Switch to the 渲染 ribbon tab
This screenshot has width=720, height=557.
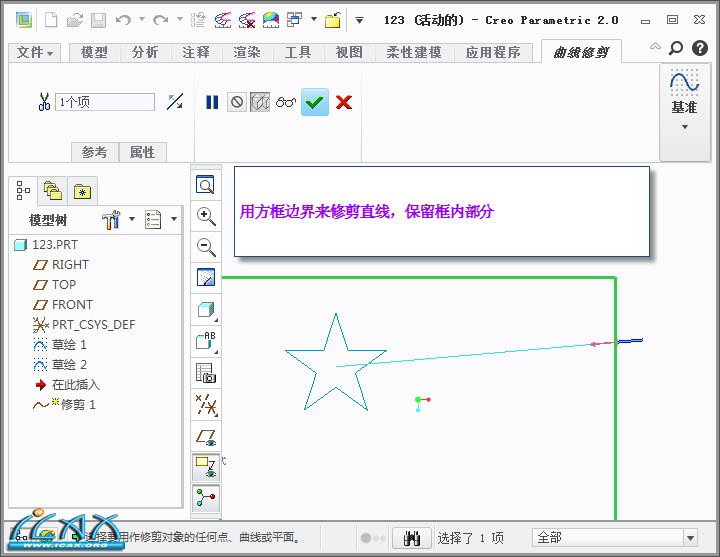pyautogui.click(x=247, y=52)
